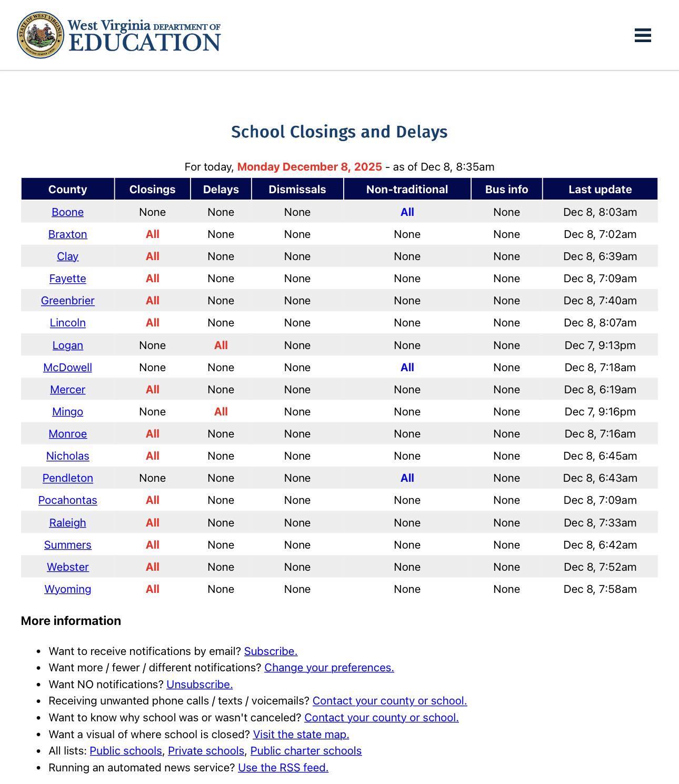Open the Private schools list link
Screen dimensions: 679x784
(206, 751)
